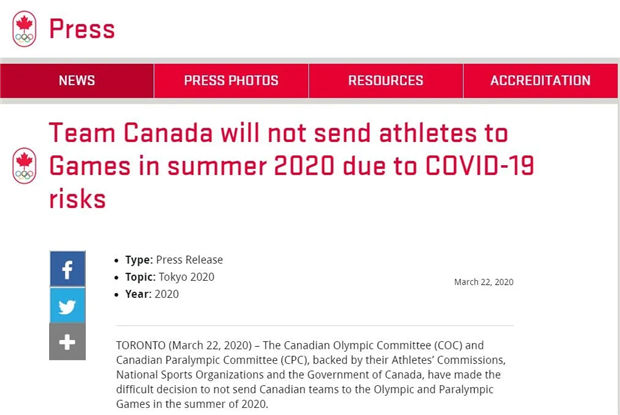The height and width of the screenshot is (415, 620).
Task: Click the Press Release type value
Action: [189, 260]
